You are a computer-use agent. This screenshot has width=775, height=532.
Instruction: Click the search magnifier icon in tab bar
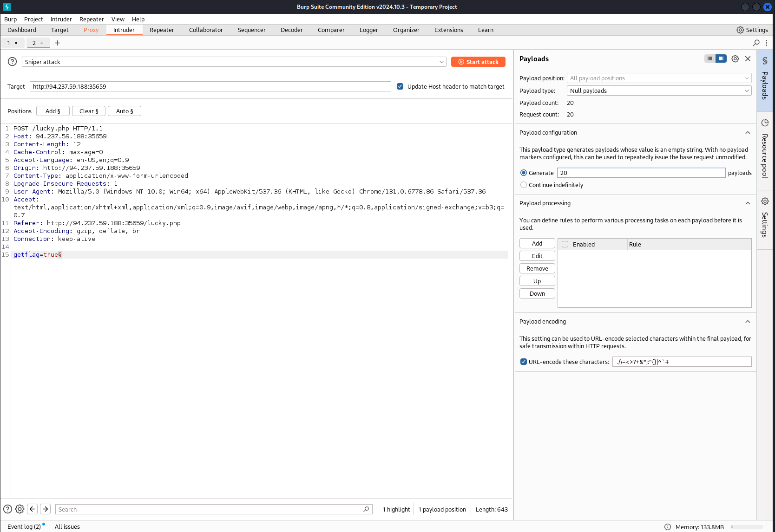756,43
